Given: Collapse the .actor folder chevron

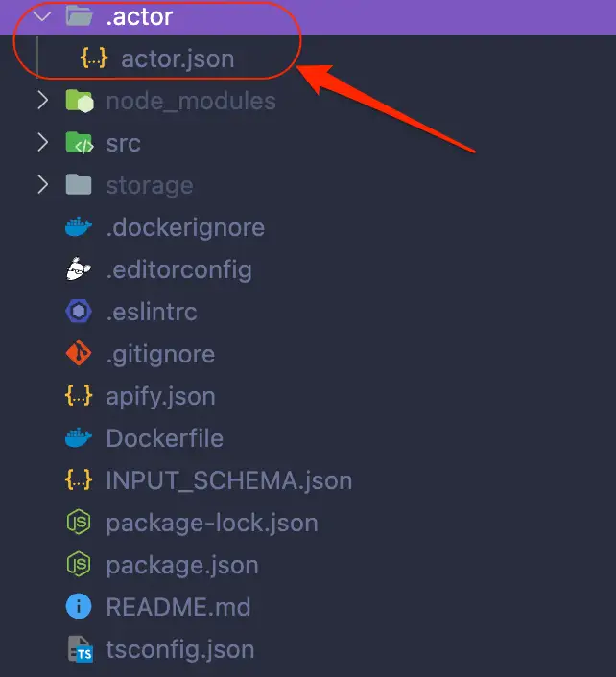Looking at the screenshot, I should pos(42,16).
